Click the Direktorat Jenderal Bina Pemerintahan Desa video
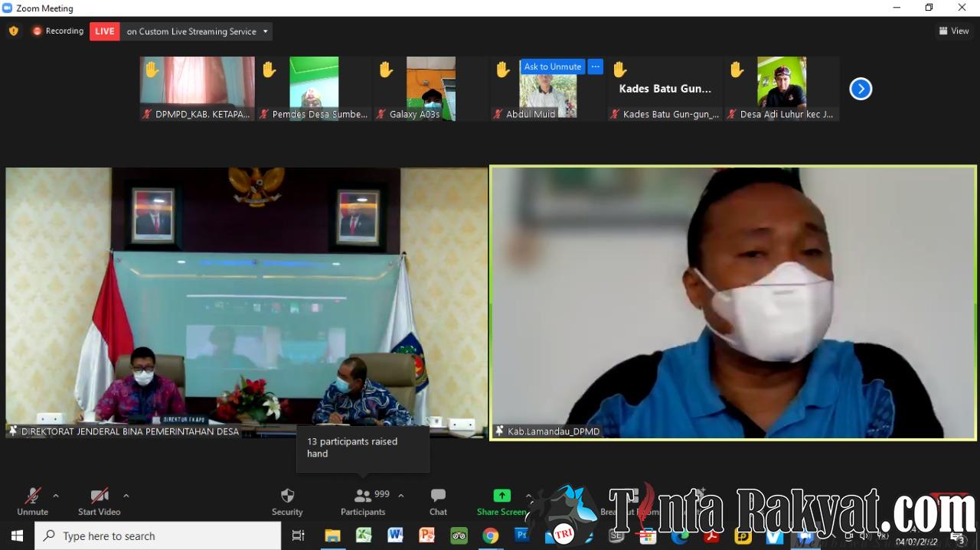The height and width of the screenshot is (550, 980). coord(247,302)
